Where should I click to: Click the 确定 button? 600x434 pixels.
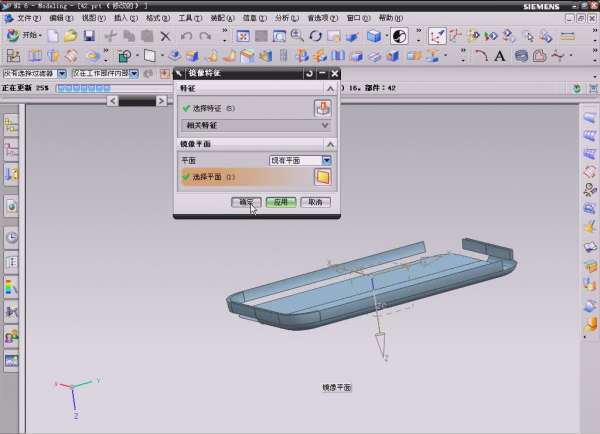click(x=245, y=202)
